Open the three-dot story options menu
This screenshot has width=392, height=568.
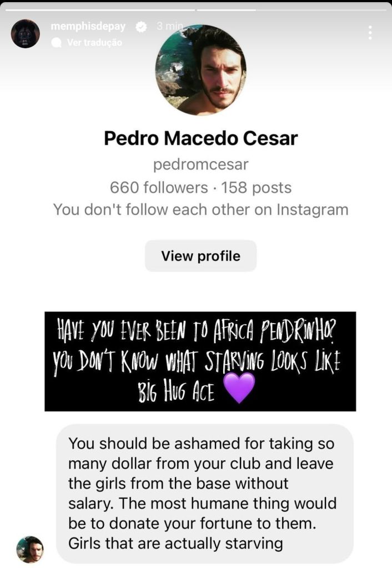pyautogui.click(x=370, y=32)
